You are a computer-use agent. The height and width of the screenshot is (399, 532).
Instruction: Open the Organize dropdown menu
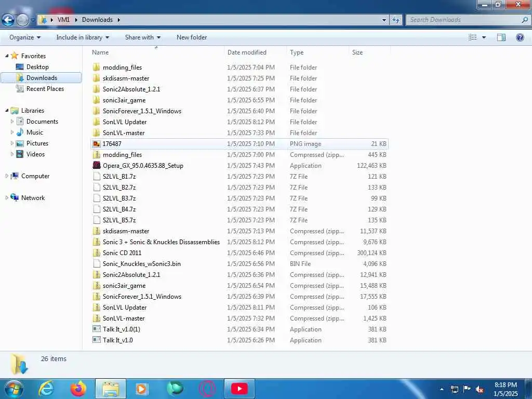point(25,37)
